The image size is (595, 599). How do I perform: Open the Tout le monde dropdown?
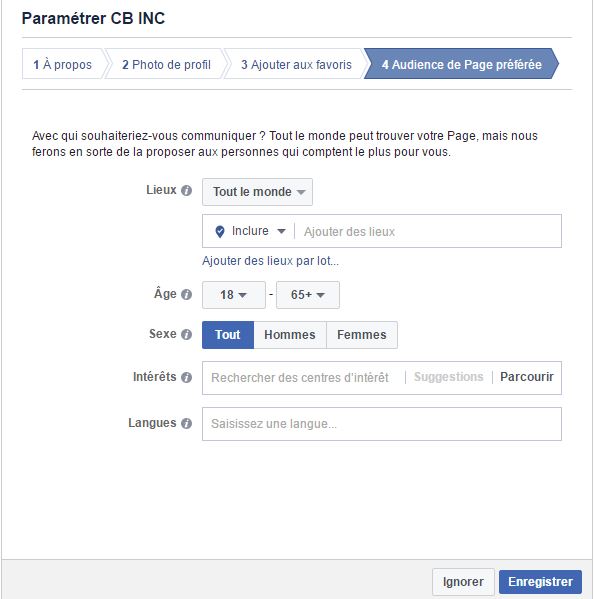[257, 192]
